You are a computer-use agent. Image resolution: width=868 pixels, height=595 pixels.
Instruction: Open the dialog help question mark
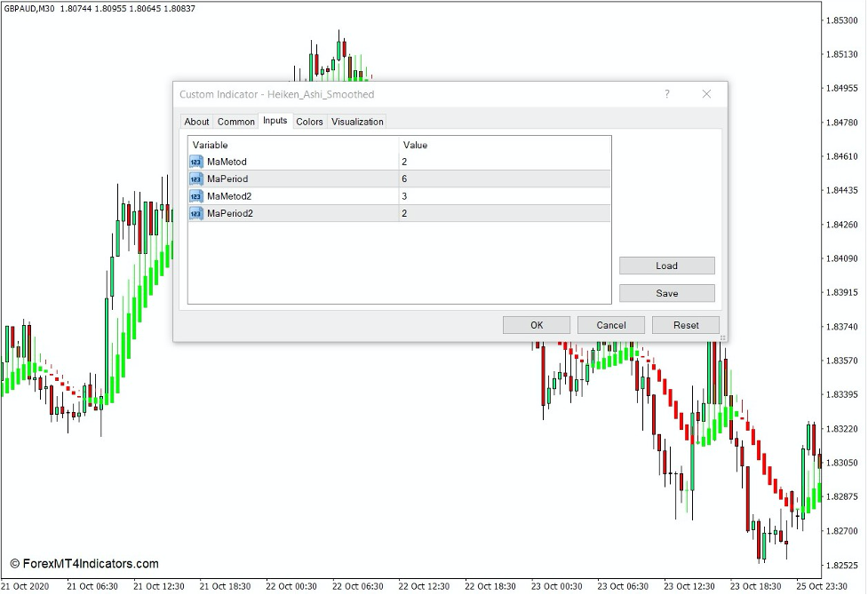[x=667, y=94]
